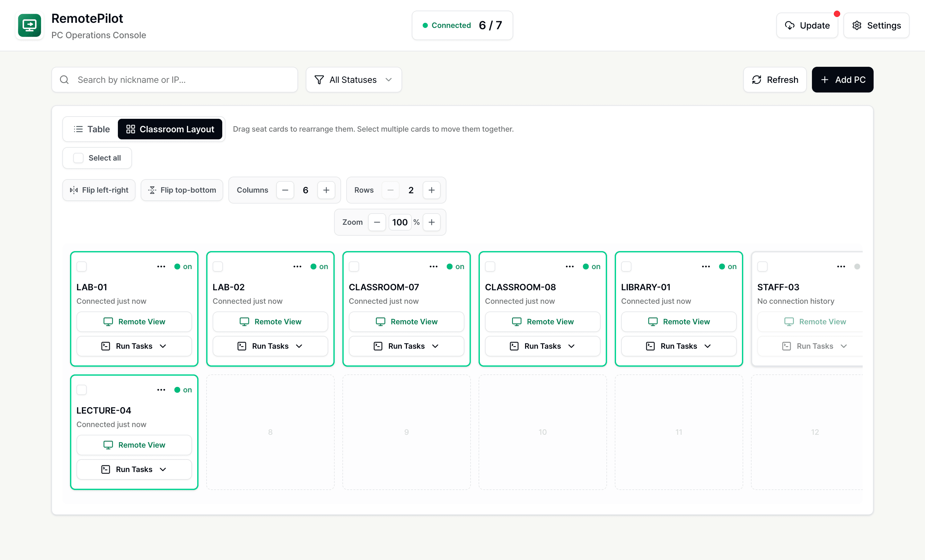Open Remote View for LECTURE-04
The width and height of the screenshot is (925, 560).
(x=134, y=445)
